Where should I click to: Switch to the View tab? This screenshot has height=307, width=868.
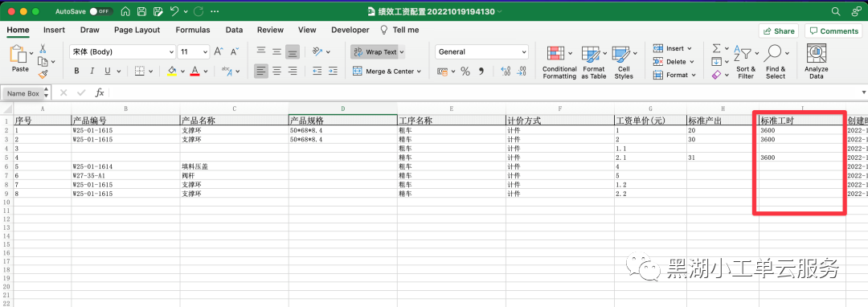[x=307, y=30]
